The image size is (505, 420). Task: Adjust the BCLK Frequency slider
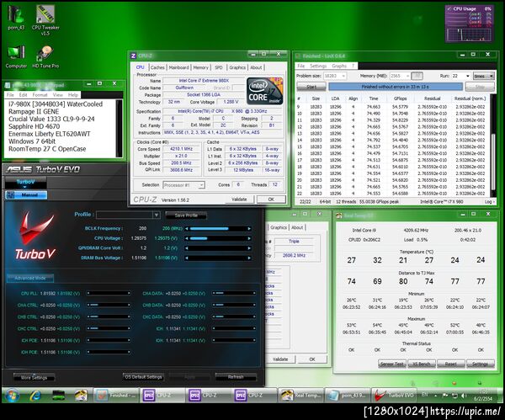(x=218, y=229)
